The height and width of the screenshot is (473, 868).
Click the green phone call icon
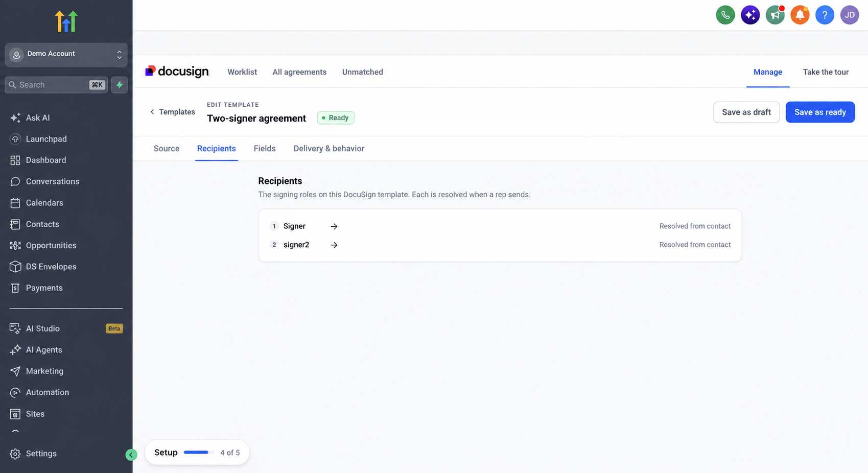tap(725, 15)
